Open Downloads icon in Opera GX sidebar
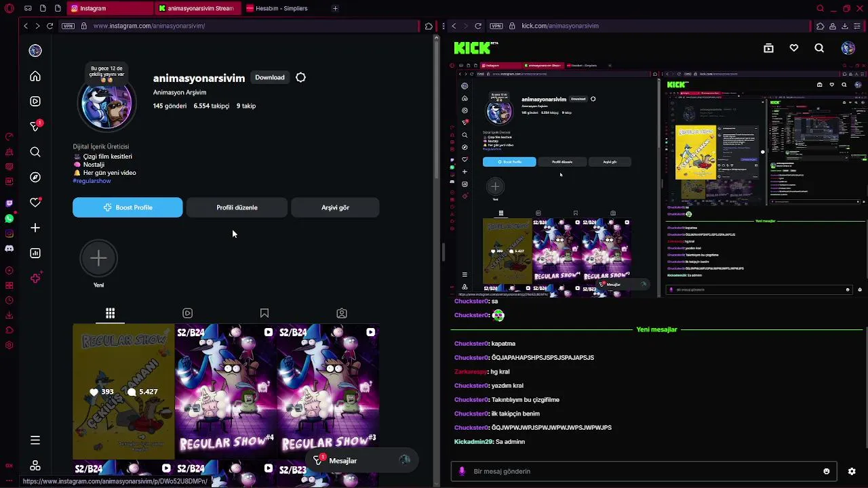 point(9,315)
